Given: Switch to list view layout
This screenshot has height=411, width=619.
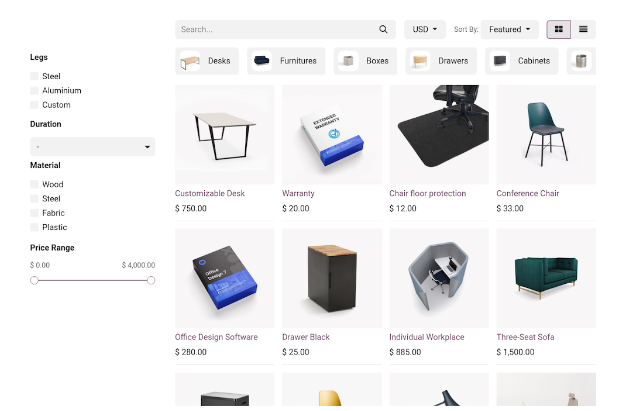Looking at the screenshot, I should point(583,29).
